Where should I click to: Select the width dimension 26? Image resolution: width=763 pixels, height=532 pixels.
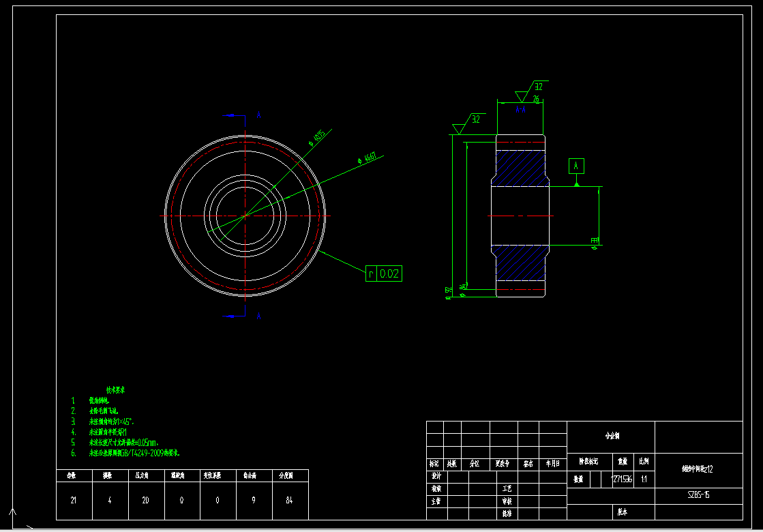pyautogui.click(x=536, y=99)
